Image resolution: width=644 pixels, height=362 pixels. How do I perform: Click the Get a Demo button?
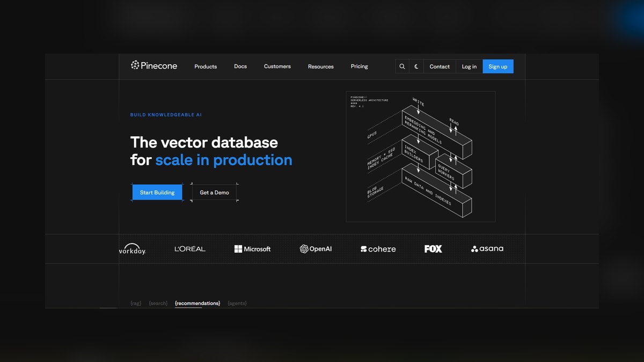point(215,193)
